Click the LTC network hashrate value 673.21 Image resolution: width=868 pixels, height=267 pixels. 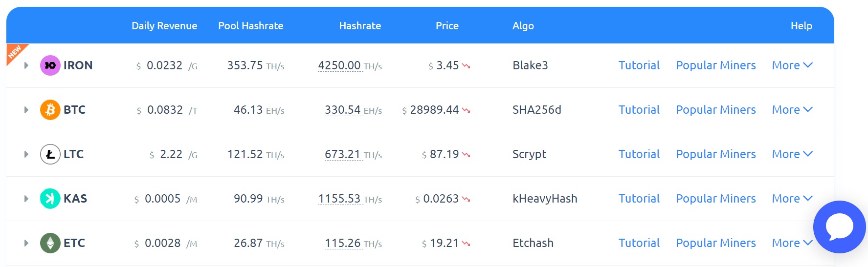342,154
